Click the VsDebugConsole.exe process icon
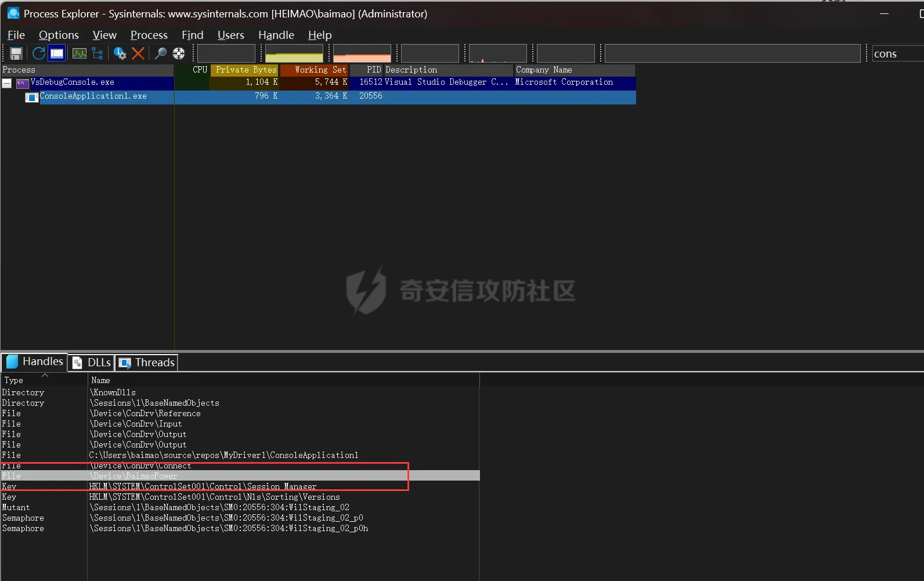 pos(23,83)
